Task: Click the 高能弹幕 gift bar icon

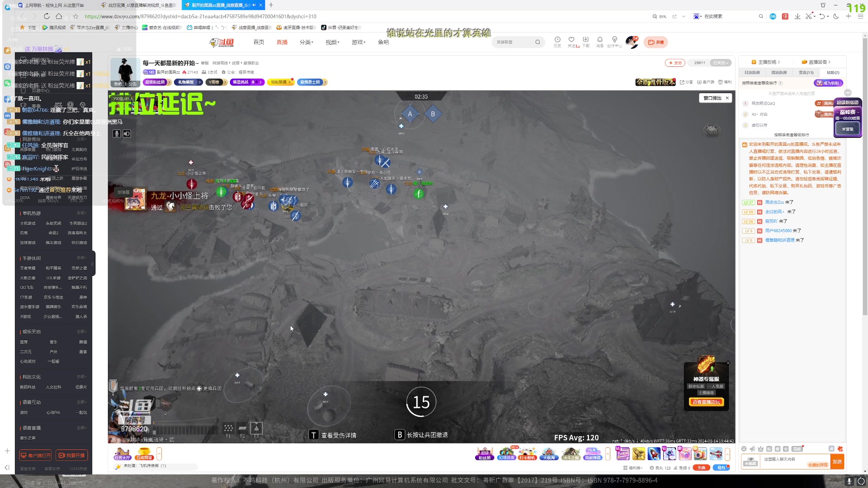Action: (593, 453)
